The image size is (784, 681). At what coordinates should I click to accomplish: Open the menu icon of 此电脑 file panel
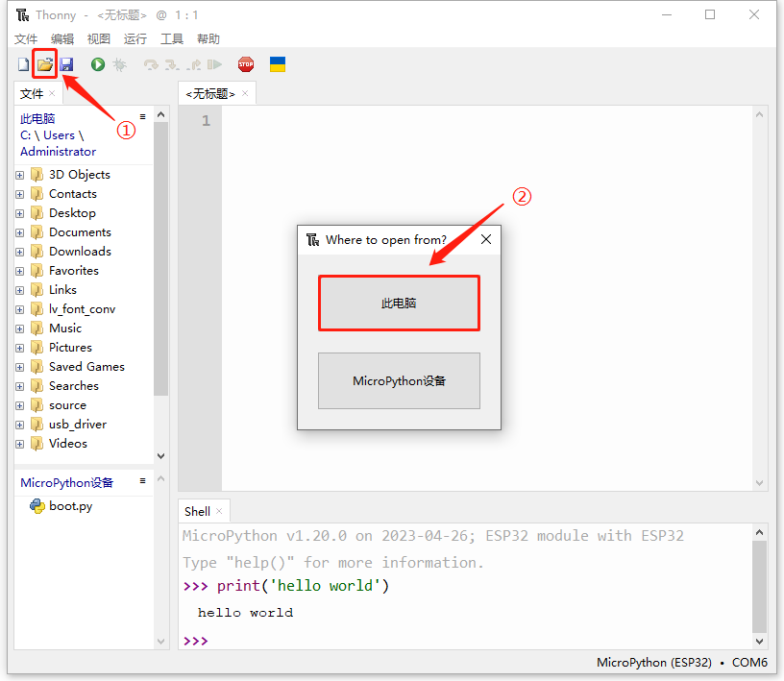pyautogui.click(x=142, y=116)
